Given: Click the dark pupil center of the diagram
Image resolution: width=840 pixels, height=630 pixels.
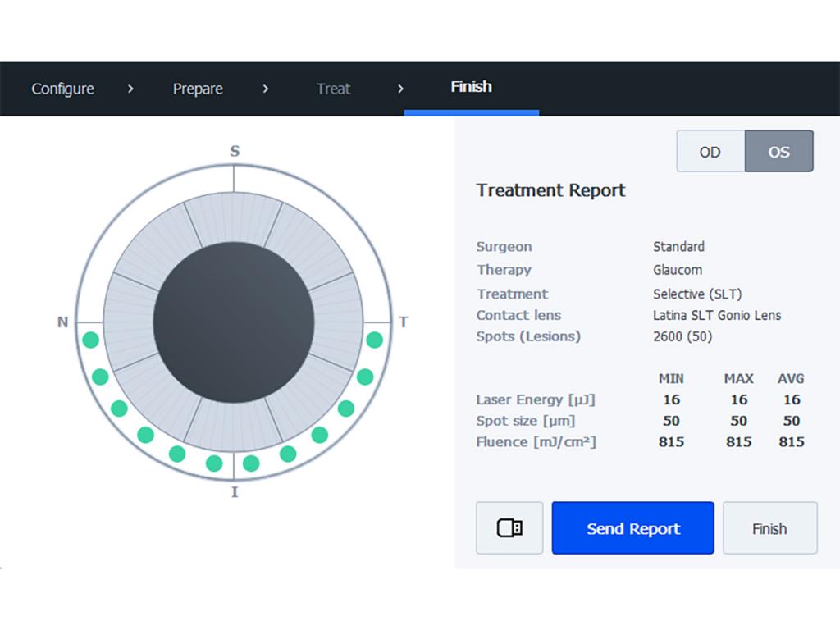Looking at the screenshot, I should pos(234,322).
